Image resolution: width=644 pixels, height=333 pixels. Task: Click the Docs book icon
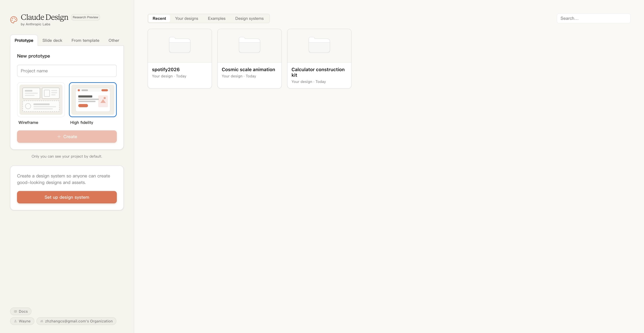[x=15, y=312]
